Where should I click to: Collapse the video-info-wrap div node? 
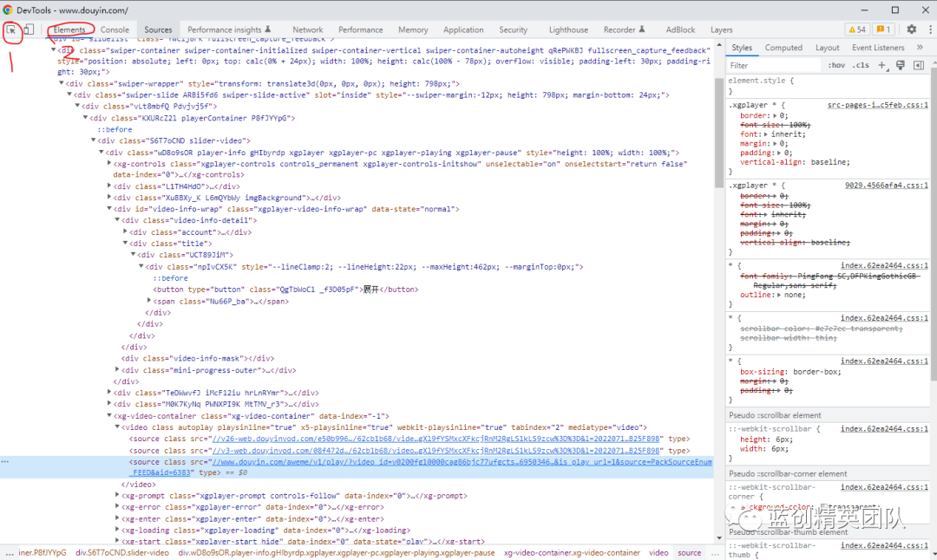click(x=108, y=208)
